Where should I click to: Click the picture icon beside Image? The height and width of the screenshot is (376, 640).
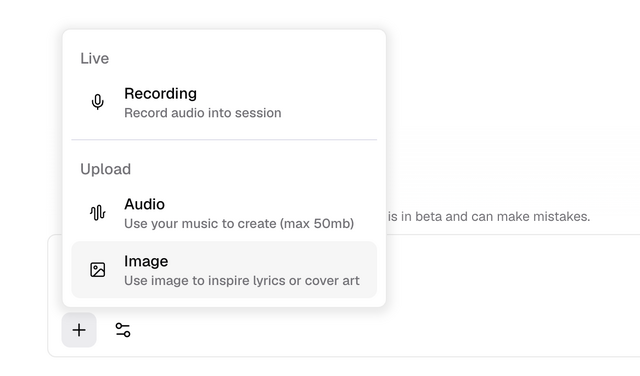[x=98, y=270]
